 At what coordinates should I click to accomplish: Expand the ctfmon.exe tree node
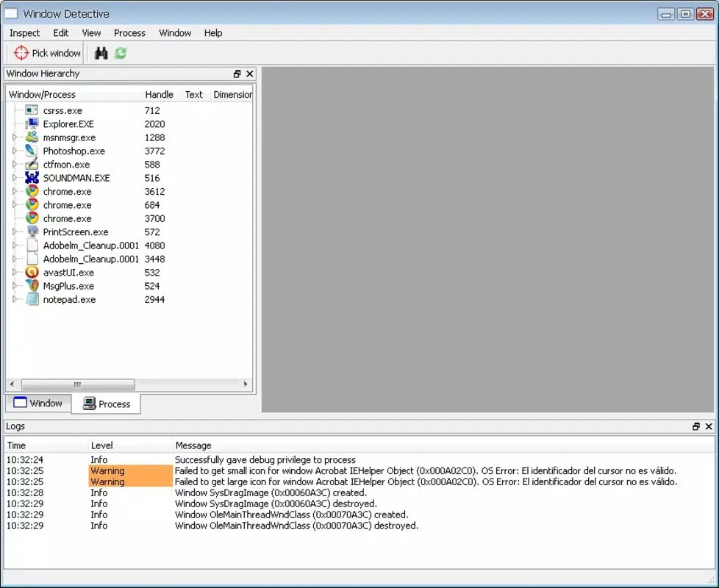click(14, 164)
